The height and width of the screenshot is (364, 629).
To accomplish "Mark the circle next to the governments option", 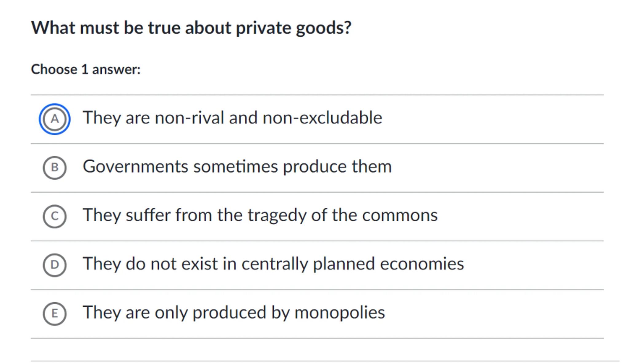I will click(54, 168).
